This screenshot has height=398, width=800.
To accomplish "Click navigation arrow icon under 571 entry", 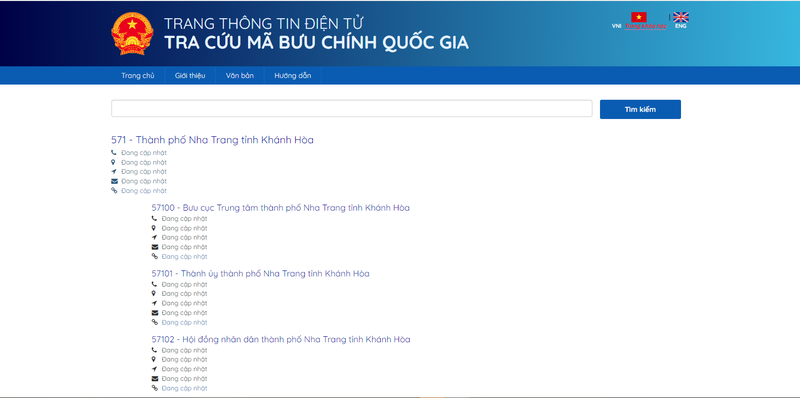I will pos(114,171).
